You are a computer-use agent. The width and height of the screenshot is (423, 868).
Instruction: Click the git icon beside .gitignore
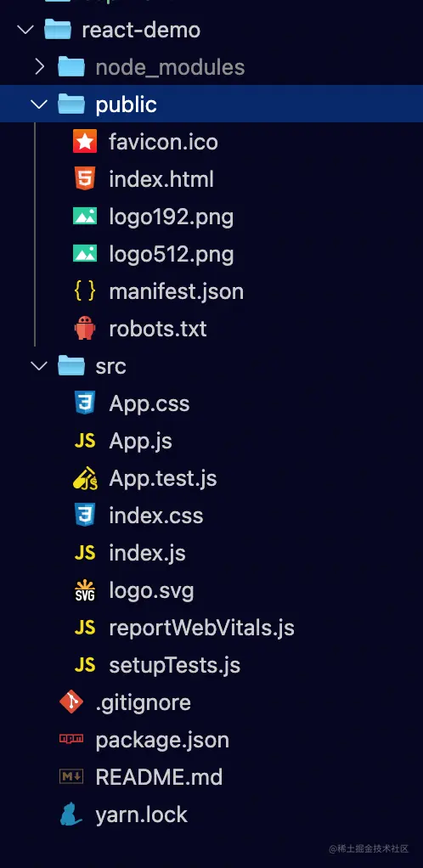click(71, 702)
